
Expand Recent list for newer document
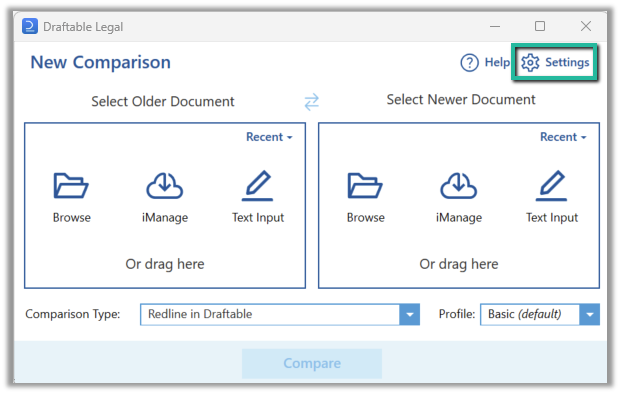coord(563,137)
